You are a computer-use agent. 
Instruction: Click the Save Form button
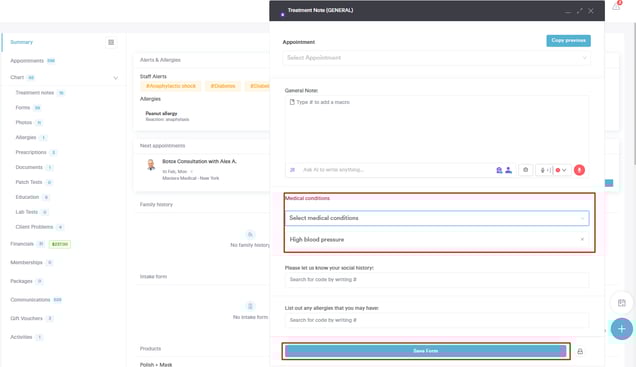tap(425, 351)
